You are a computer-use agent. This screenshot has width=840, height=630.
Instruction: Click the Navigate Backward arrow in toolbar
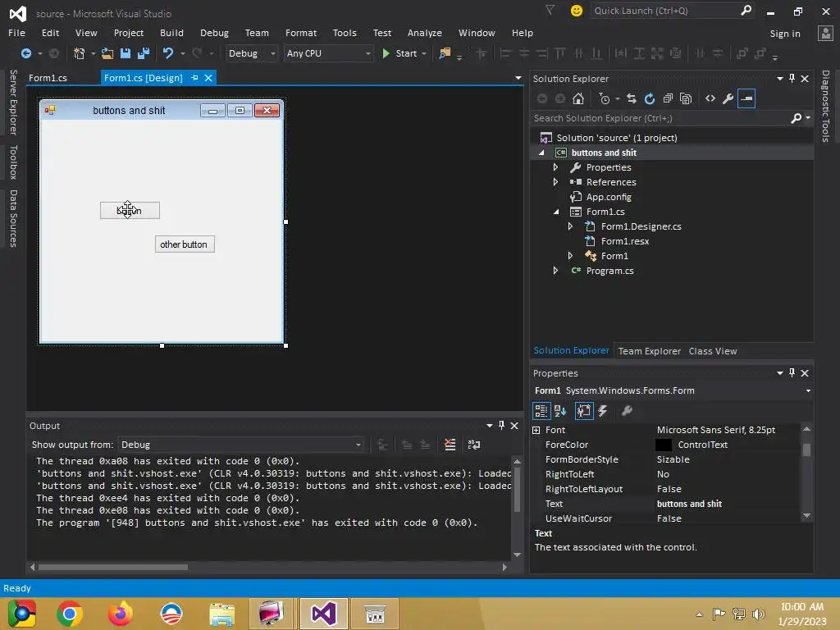tap(25, 53)
